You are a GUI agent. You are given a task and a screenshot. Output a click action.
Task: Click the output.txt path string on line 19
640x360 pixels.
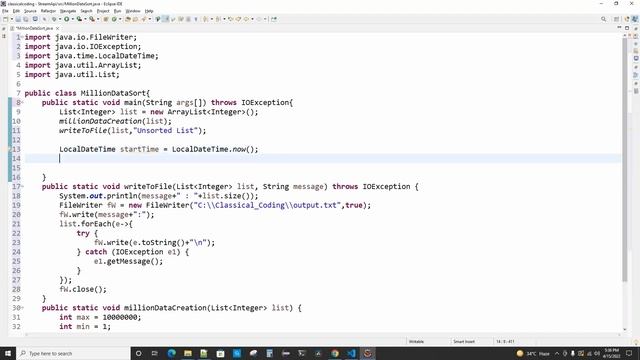click(267, 205)
